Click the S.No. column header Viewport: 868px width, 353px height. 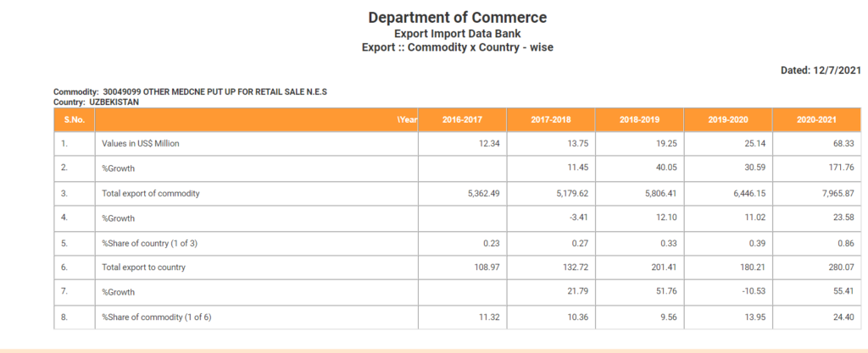[74, 119]
